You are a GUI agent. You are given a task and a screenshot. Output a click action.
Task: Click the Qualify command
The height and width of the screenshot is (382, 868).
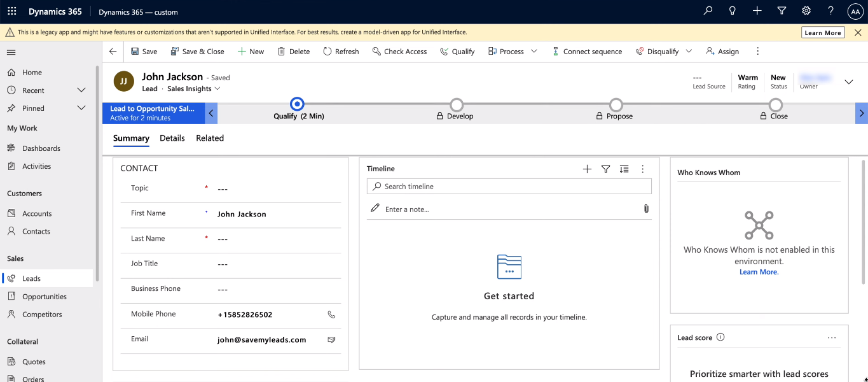pos(457,52)
